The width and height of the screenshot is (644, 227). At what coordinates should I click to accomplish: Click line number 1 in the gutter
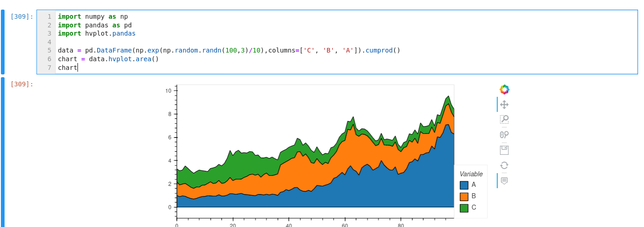(x=49, y=16)
